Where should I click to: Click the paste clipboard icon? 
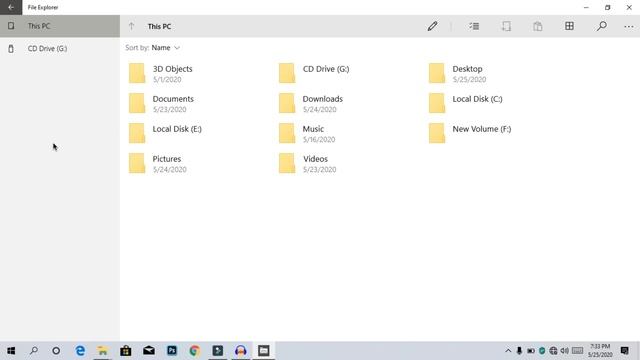point(538,26)
